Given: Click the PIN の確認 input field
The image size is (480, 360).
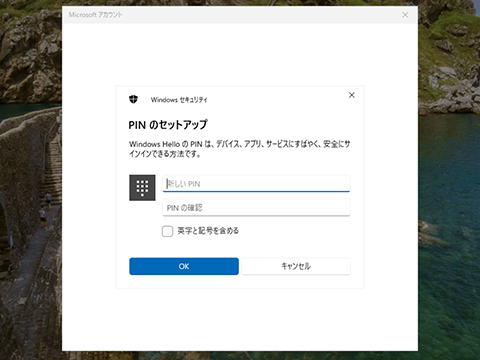Looking at the screenshot, I should tap(256, 208).
